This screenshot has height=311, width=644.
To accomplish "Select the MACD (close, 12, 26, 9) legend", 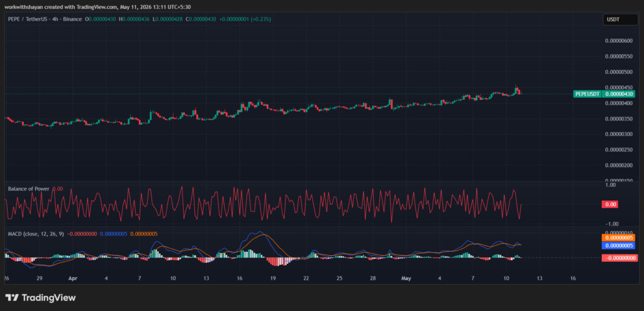I will [x=36, y=234].
